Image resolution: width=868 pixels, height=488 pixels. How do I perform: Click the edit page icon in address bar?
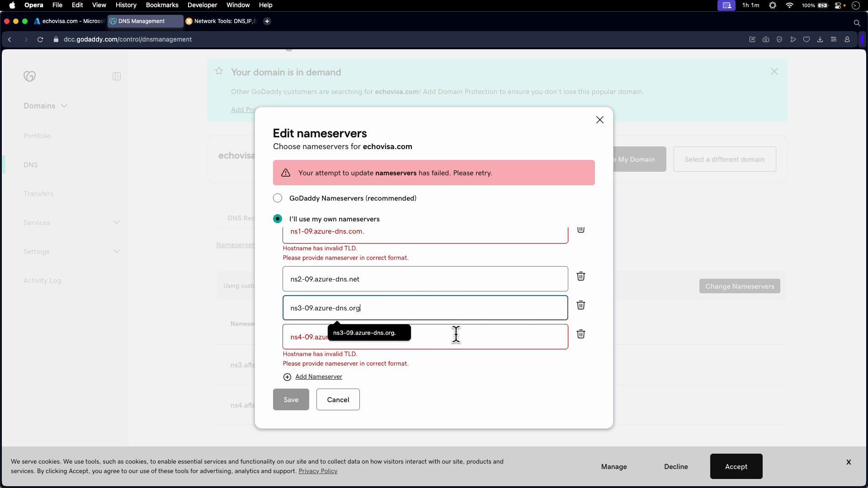click(752, 39)
